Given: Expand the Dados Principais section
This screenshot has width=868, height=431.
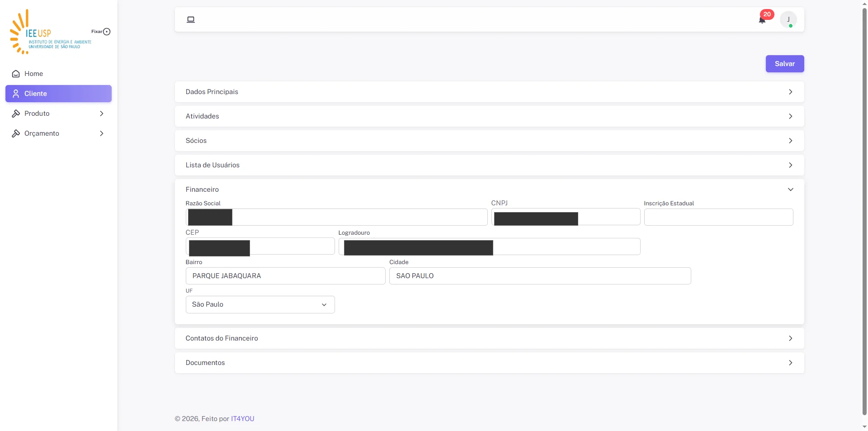Looking at the screenshot, I should 489,92.
